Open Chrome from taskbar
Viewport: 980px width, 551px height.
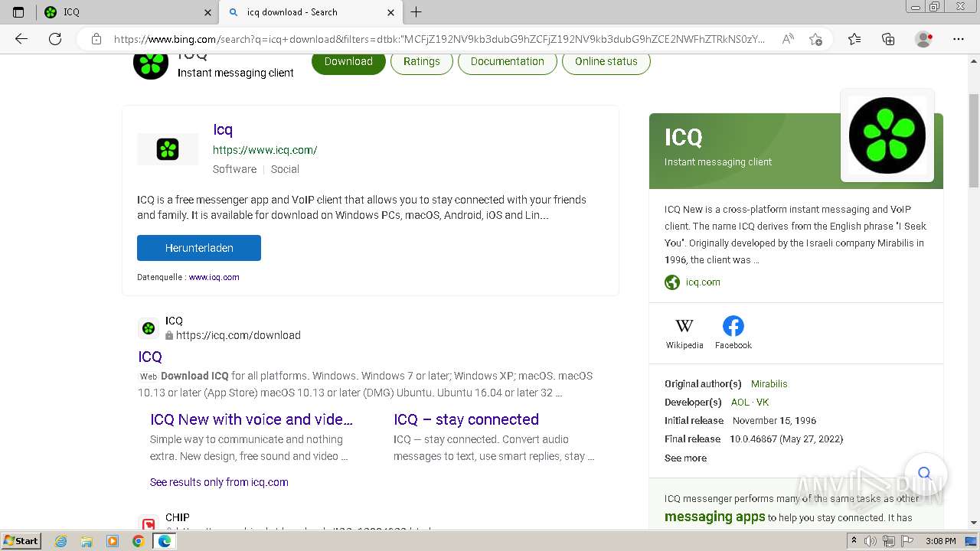pyautogui.click(x=138, y=541)
